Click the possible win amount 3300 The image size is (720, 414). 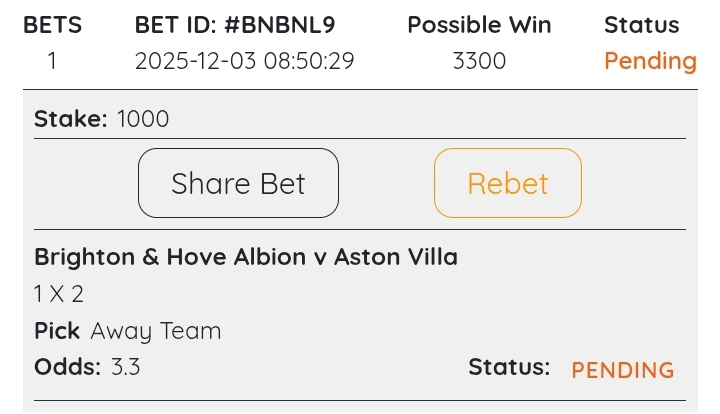479,61
